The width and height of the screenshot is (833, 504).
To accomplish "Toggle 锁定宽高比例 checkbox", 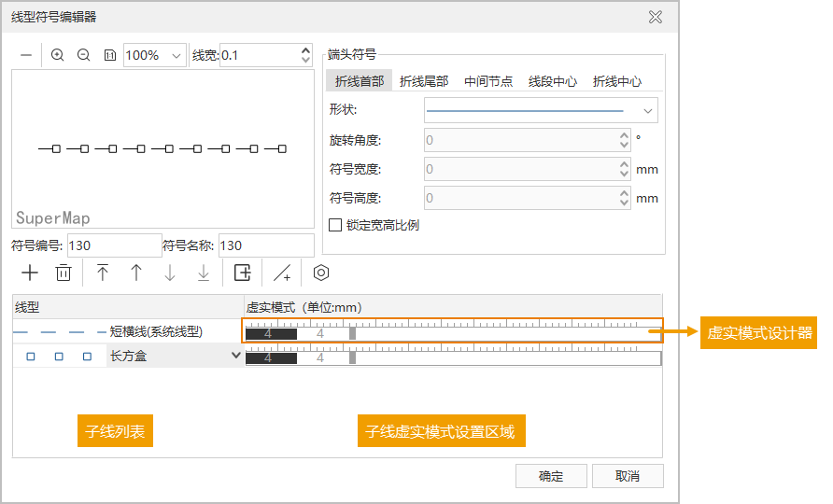I will tap(335, 225).
